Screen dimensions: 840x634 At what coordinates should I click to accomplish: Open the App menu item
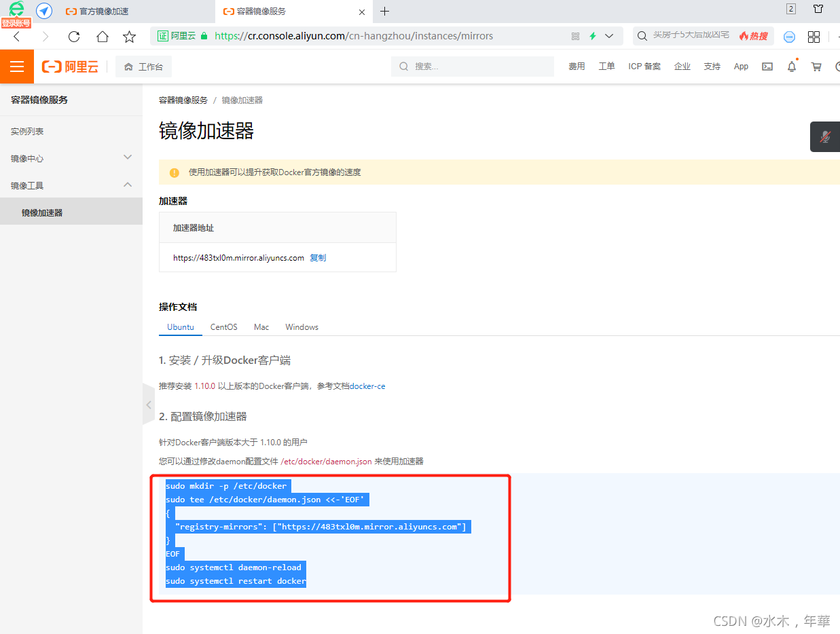pyautogui.click(x=741, y=67)
